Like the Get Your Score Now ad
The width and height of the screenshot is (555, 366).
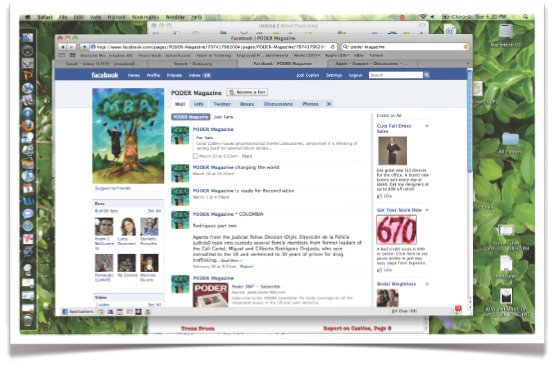coord(384,270)
